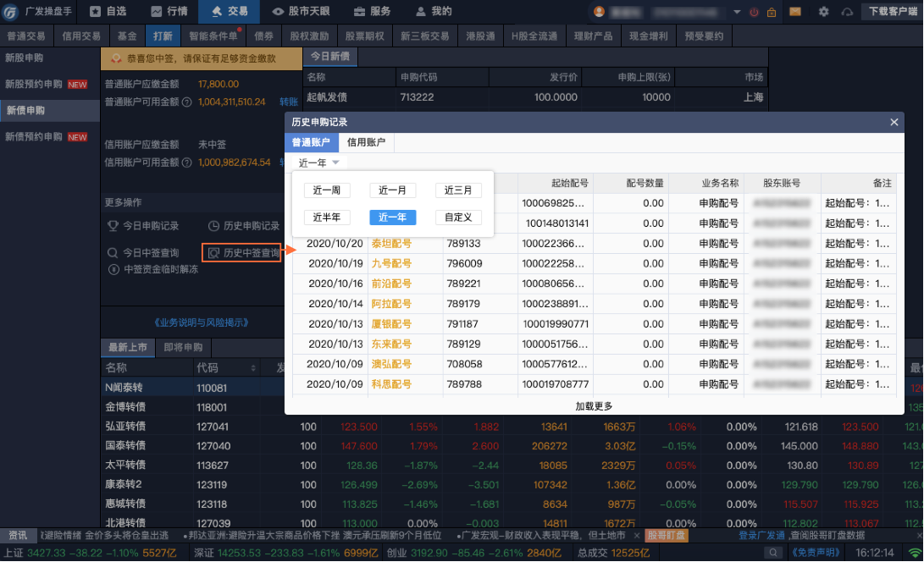The image size is (924, 562).
Task: Click 登录广发通 link
Action: 762,536
